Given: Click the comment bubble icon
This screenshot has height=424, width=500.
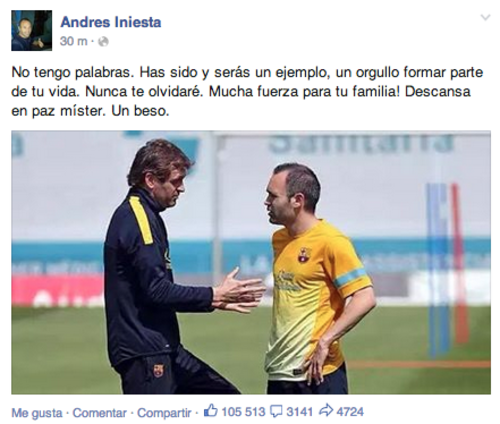Looking at the screenshot, I should (276, 412).
